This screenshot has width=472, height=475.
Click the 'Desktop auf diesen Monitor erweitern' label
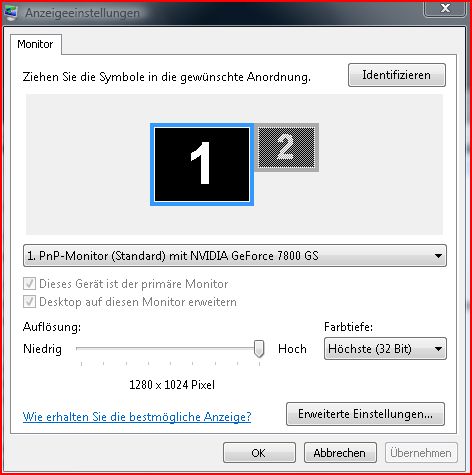[x=138, y=302]
